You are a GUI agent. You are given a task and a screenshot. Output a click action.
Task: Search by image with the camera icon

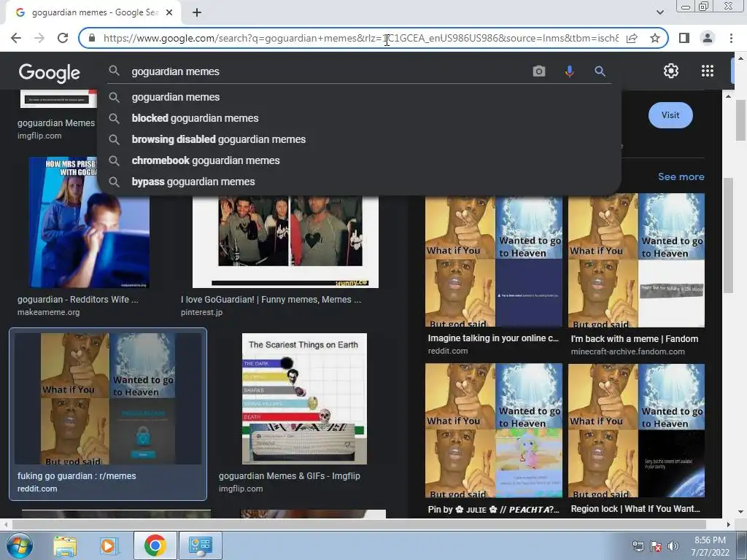pyautogui.click(x=539, y=71)
